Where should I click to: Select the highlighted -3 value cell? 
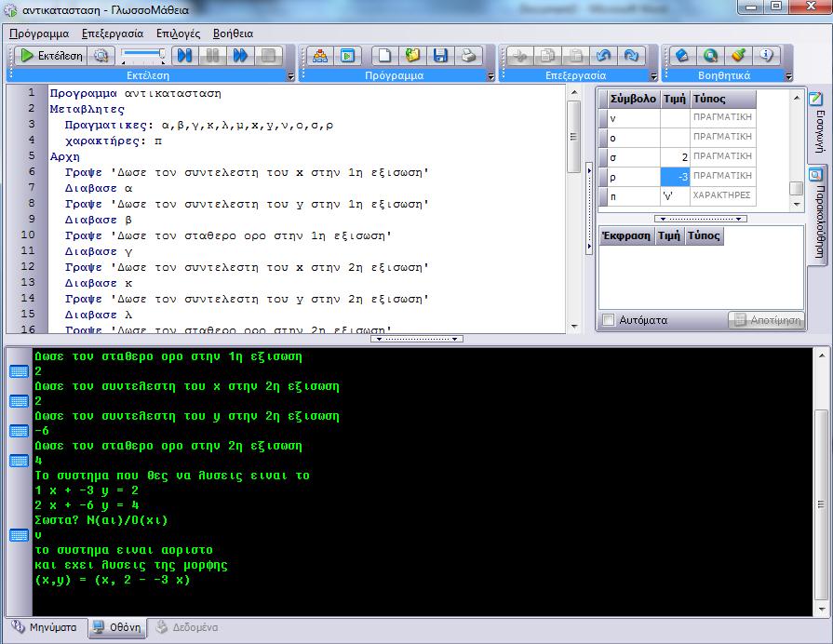[675, 177]
